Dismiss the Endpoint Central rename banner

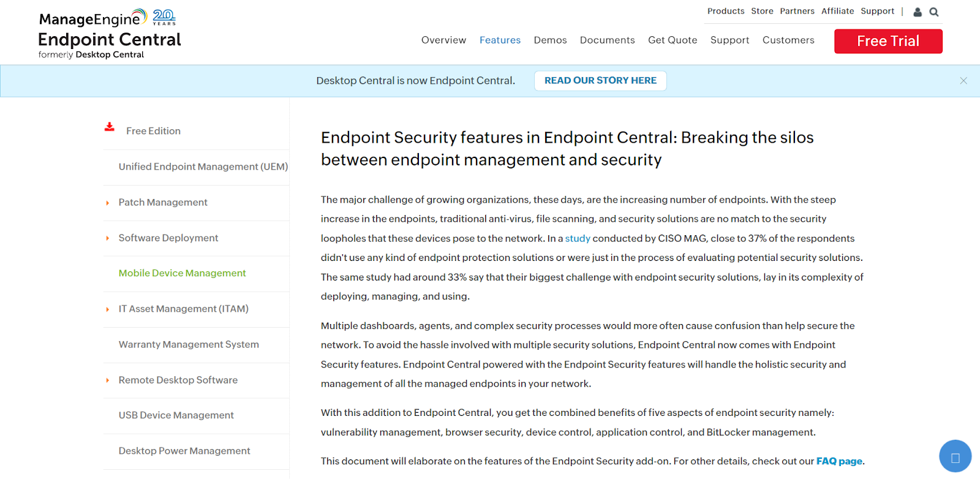coord(963,81)
